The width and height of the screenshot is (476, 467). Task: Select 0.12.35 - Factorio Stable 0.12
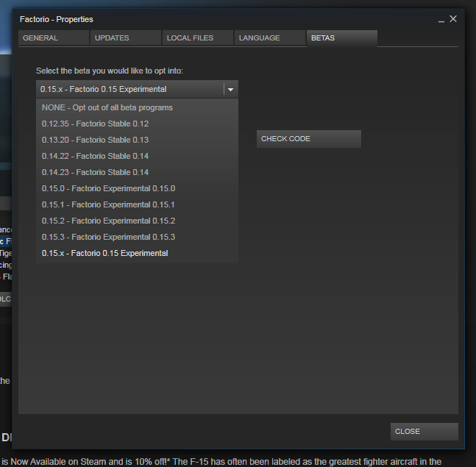[137, 124]
